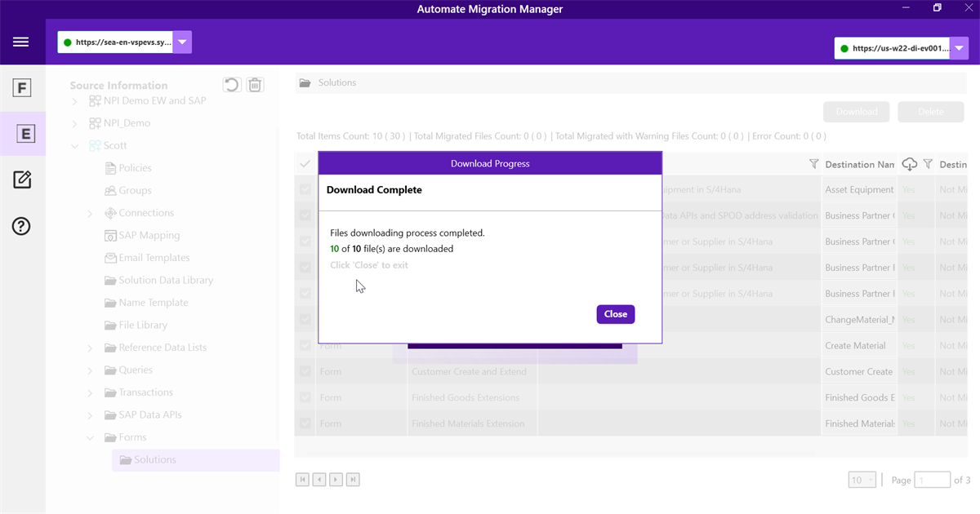980x514 pixels.
Task: Expand the Reference Data Lists node
Action: tap(90, 348)
